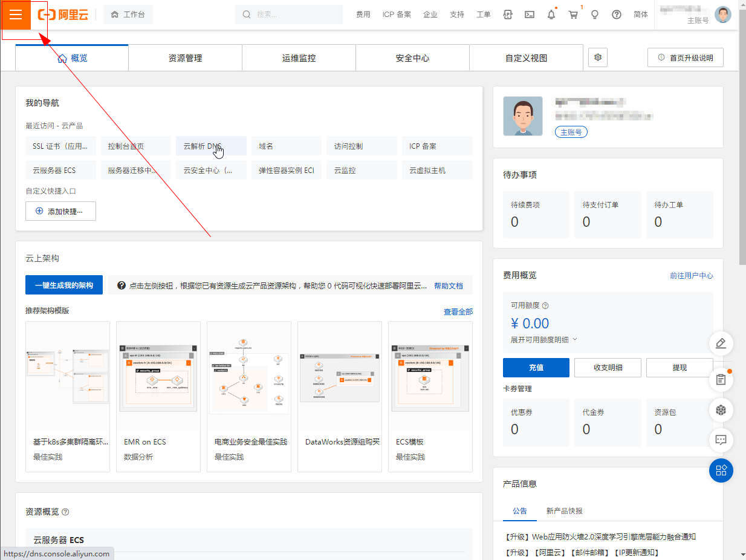Open the 帮助文档 link

coord(448,285)
